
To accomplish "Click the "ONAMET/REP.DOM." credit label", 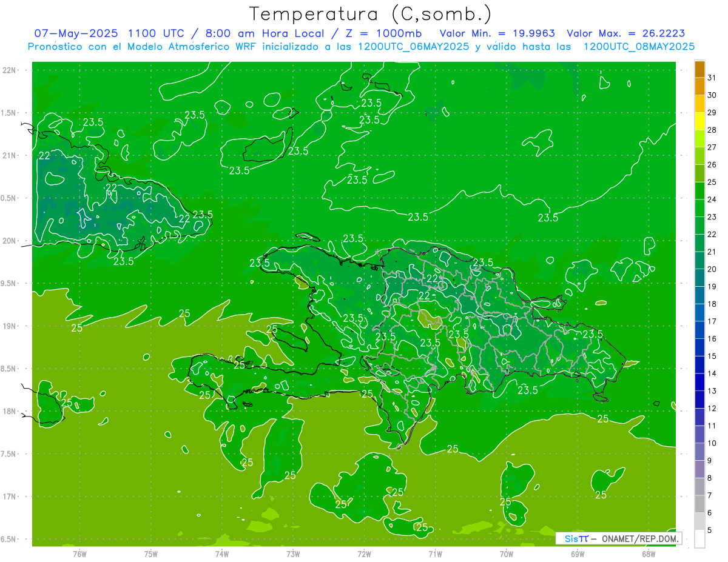I will pyautogui.click(x=639, y=538).
